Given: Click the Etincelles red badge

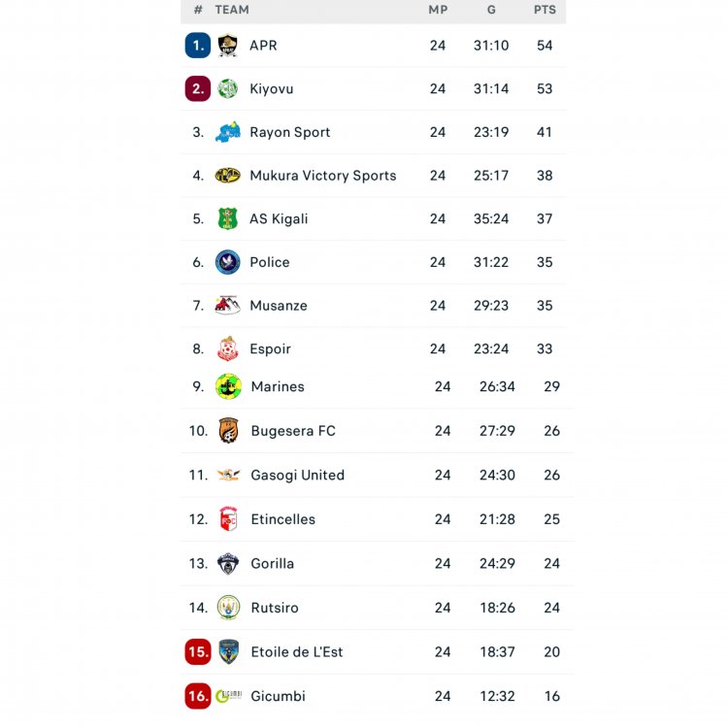Looking at the screenshot, I should coord(228,519).
